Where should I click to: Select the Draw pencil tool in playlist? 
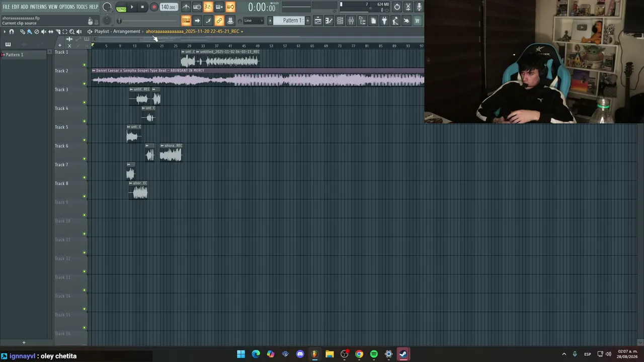(x=23, y=32)
